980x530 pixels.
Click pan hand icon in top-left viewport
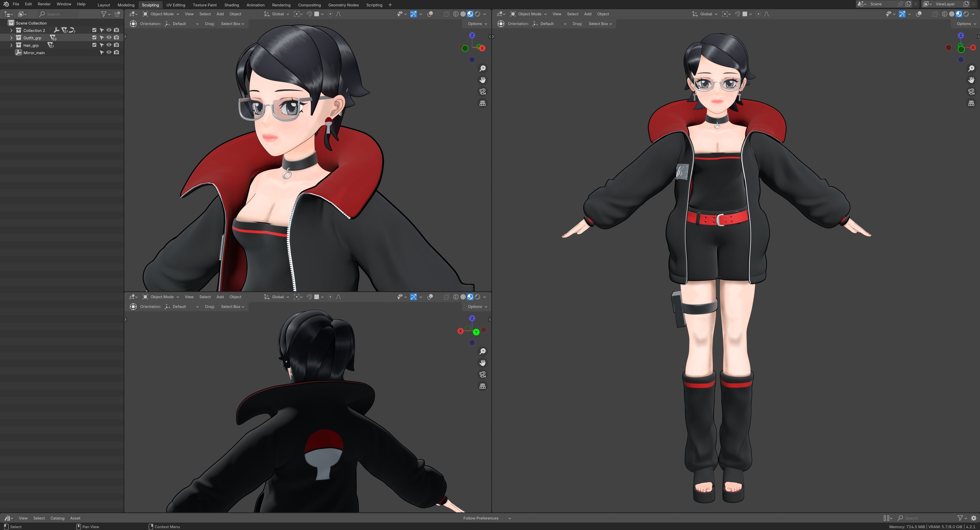tap(482, 80)
